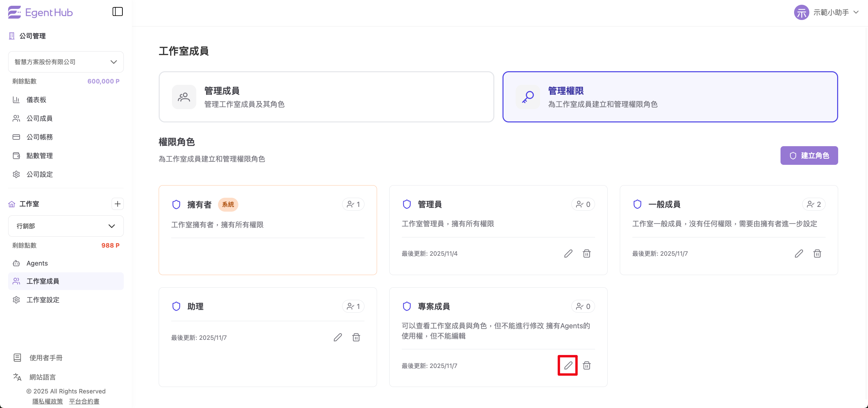Screen dimensions: 868x408
Task: Click the plus icon next to 工作室
Action: (x=117, y=204)
